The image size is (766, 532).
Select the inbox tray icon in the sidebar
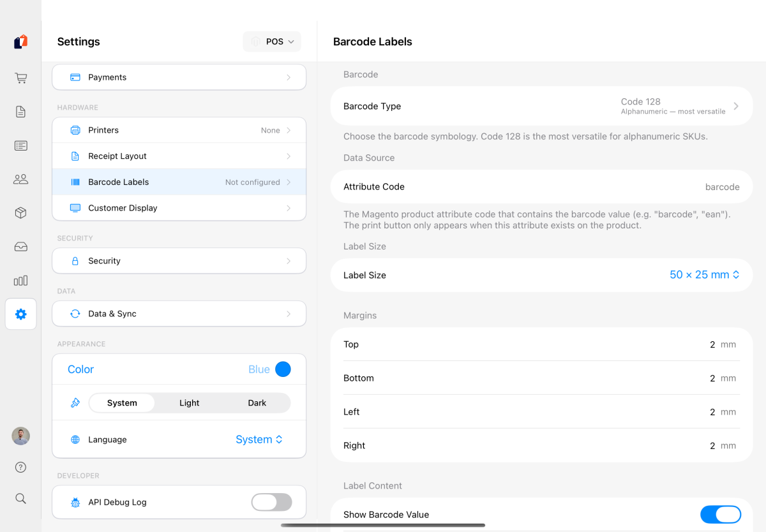[x=20, y=247]
